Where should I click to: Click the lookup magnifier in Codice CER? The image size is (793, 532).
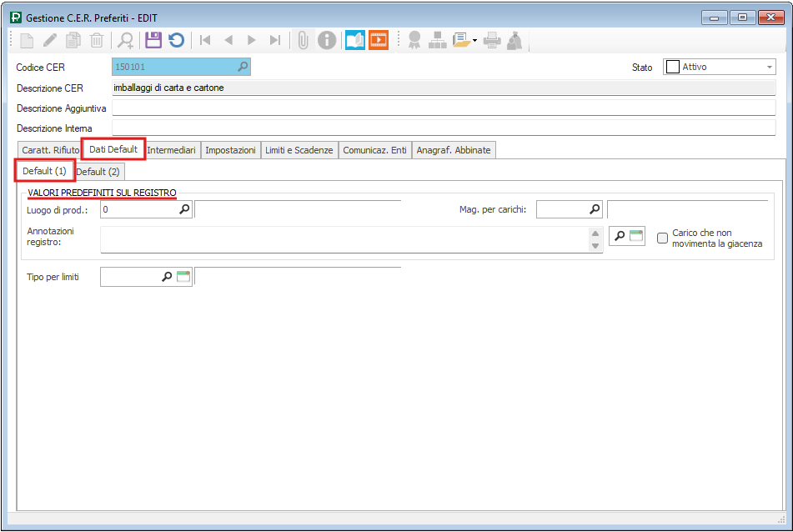[x=243, y=68]
